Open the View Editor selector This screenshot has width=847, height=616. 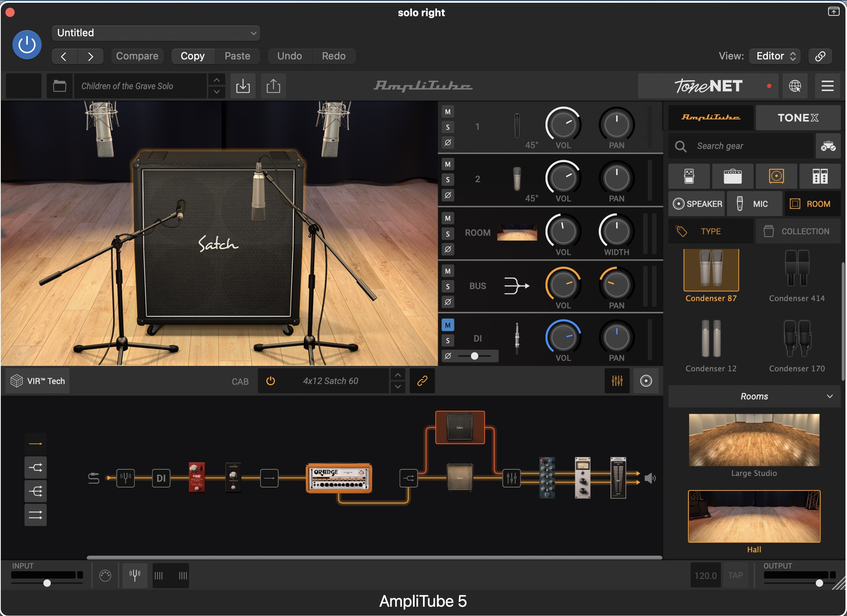[775, 56]
